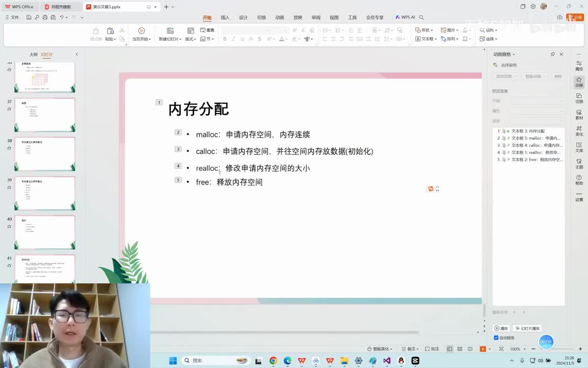The width and height of the screenshot is (588, 368).
Task: Toggle the star marker beside slide 38
Action: point(9,148)
